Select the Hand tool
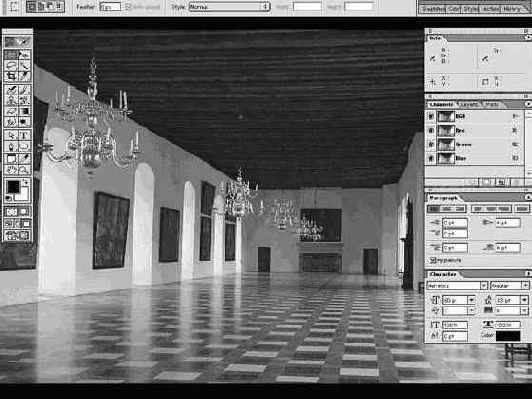 click(11, 169)
